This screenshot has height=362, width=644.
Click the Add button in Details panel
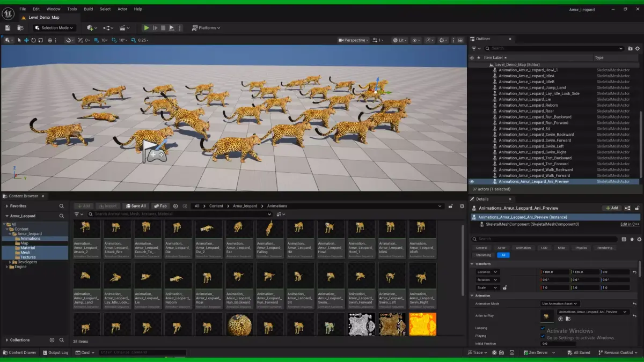point(611,208)
